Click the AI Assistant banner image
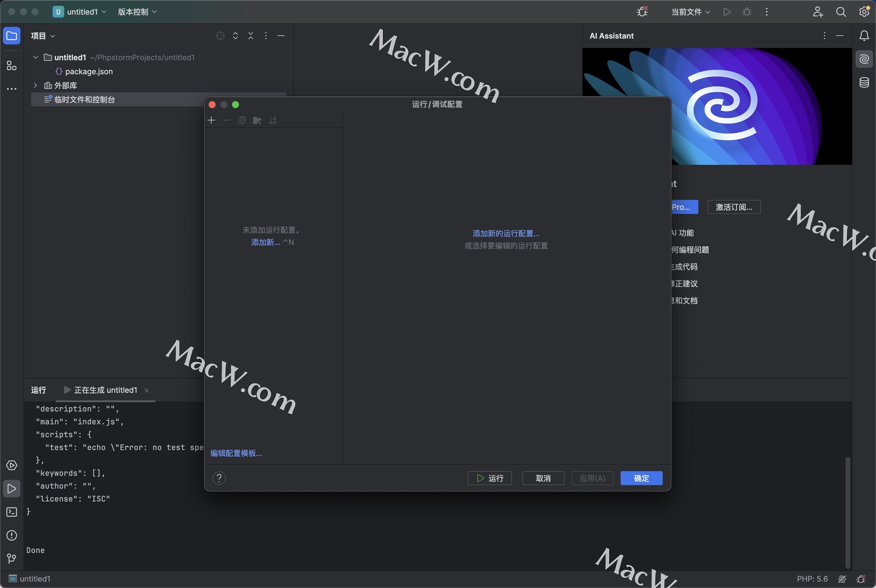This screenshot has height=588, width=876. click(717, 106)
